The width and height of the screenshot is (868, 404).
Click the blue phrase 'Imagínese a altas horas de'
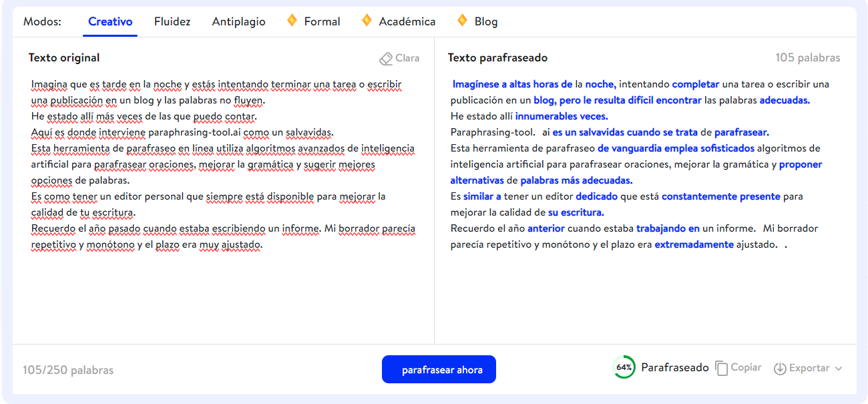tap(512, 84)
